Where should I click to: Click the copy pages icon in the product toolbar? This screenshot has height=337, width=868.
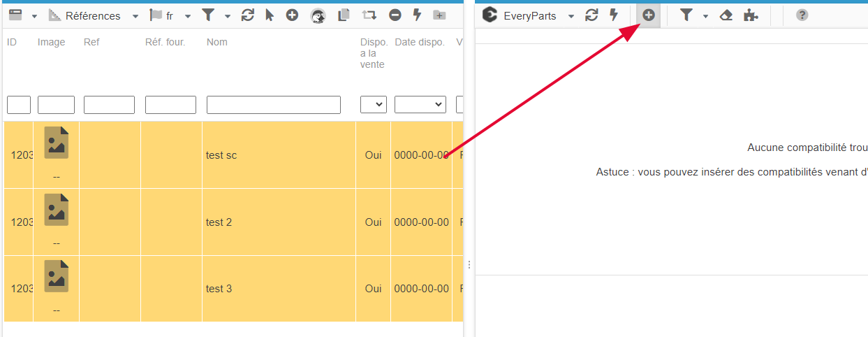pos(343,15)
